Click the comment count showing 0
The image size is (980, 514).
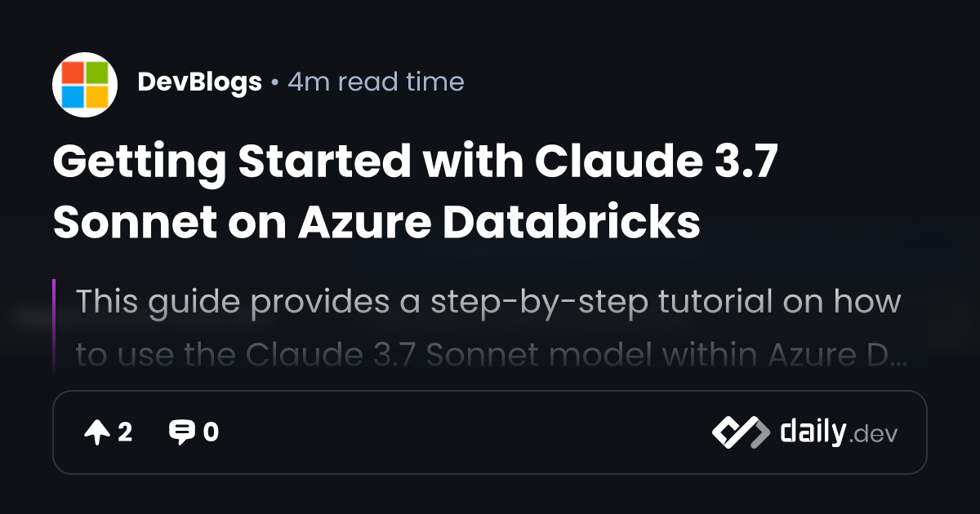pyautogui.click(x=211, y=432)
